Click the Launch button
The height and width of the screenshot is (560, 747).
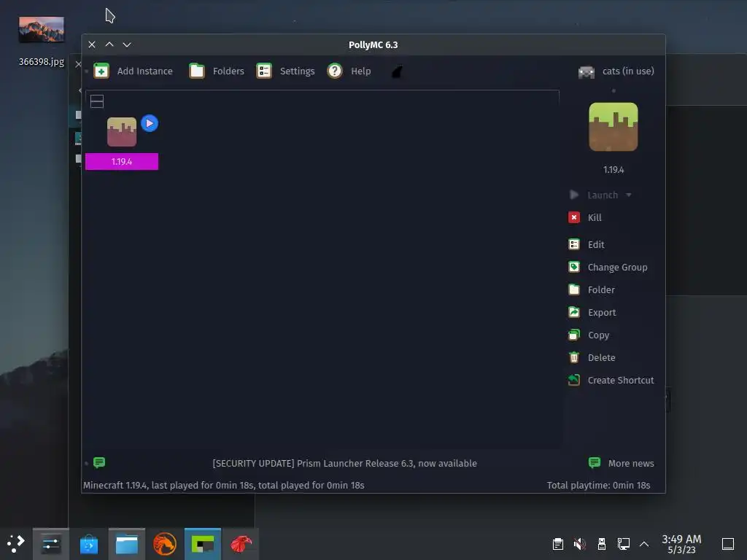click(594, 195)
